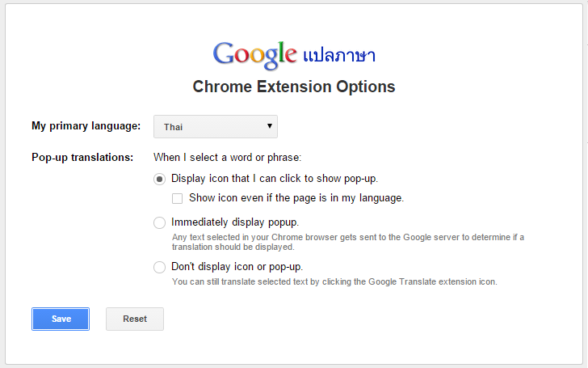588x368 pixels.
Task: Click the Thai แปลภาษา text beside the logo
Action: click(339, 56)
